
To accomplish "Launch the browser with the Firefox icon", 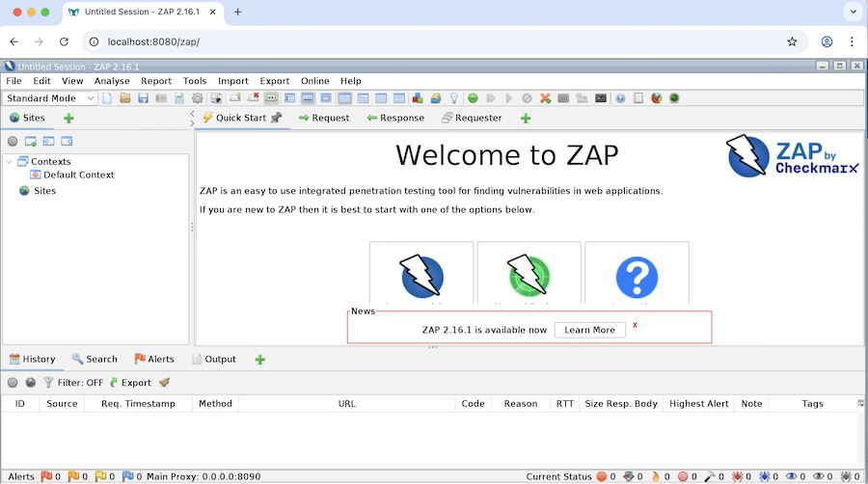I will pyautogui.click(x=657, y=98).
